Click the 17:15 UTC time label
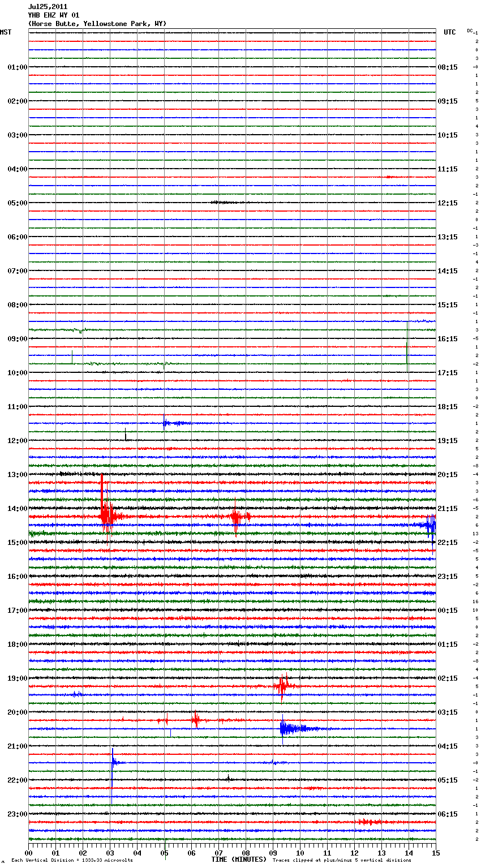 click(x=448, y=373)
